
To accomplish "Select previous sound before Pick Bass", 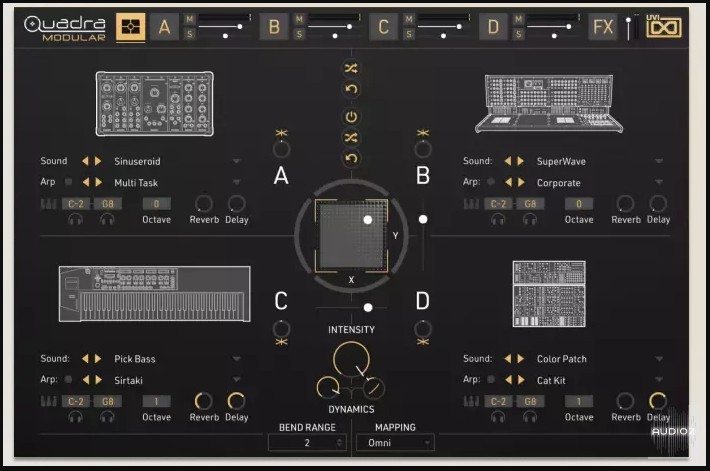I will (x=85, y=359).
